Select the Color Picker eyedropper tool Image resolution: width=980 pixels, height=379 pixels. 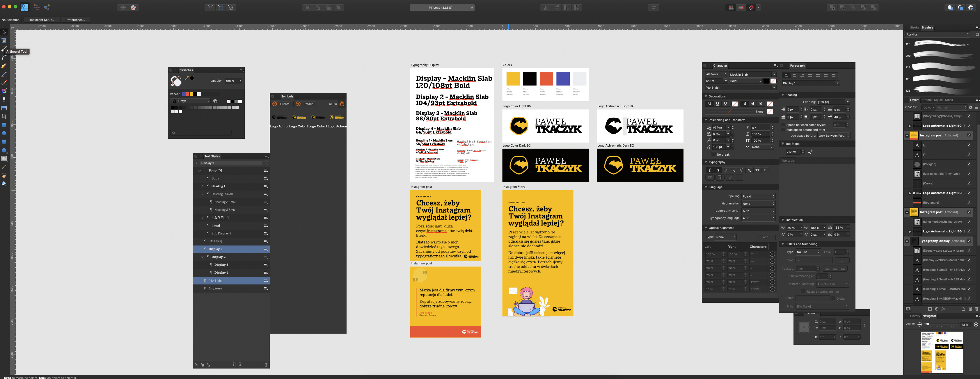pyautogui.click(x=4, y=167)
